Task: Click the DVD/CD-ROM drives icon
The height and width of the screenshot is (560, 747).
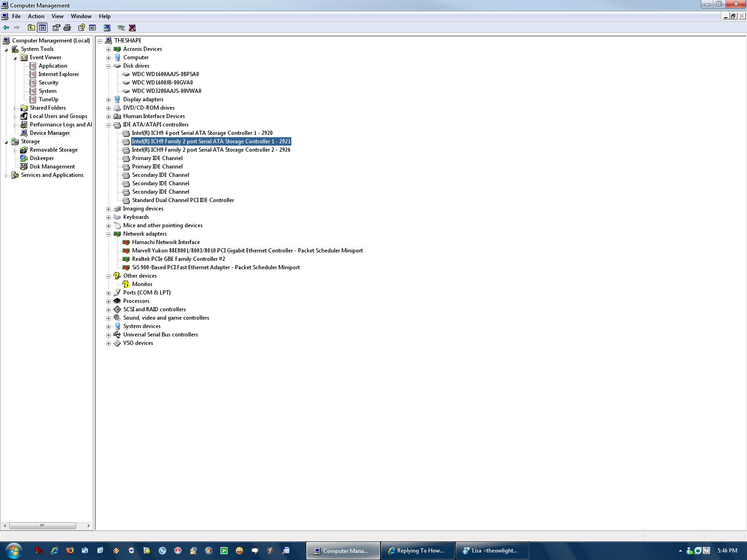Action: coord(117,108)
